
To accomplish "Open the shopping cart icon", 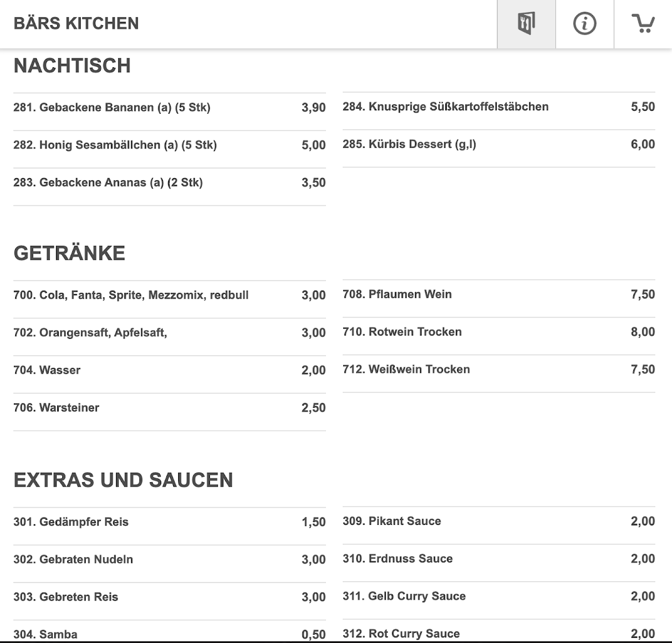I will (x=643, y=24).
